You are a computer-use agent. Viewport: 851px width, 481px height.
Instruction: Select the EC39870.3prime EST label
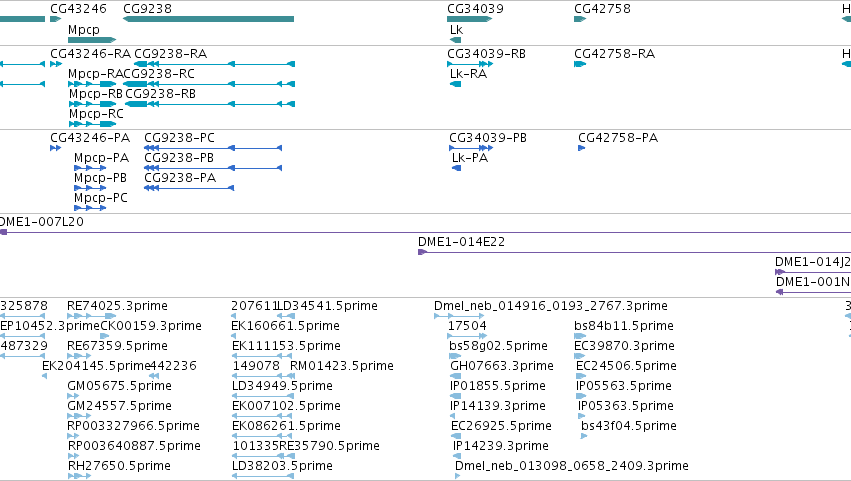pos(624,346)
